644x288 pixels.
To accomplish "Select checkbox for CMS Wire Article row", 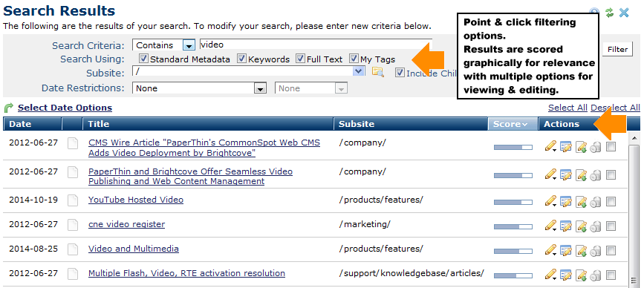I will click(x=611, y=147).
